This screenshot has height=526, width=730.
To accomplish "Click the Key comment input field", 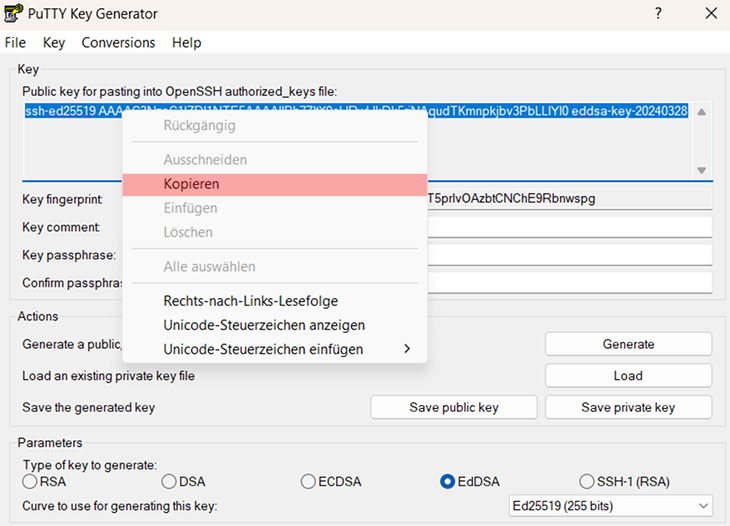I will [x=570, y=227].
